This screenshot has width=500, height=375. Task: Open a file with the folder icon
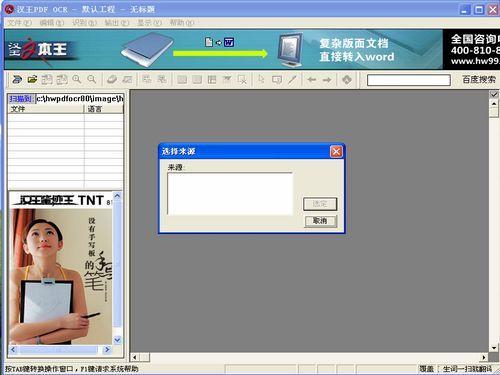[x=32, y=80]
